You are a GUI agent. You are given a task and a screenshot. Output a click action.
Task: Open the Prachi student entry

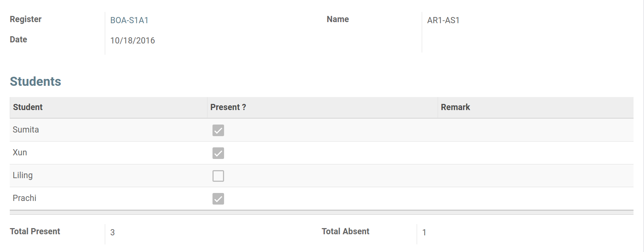click(25, 198)
